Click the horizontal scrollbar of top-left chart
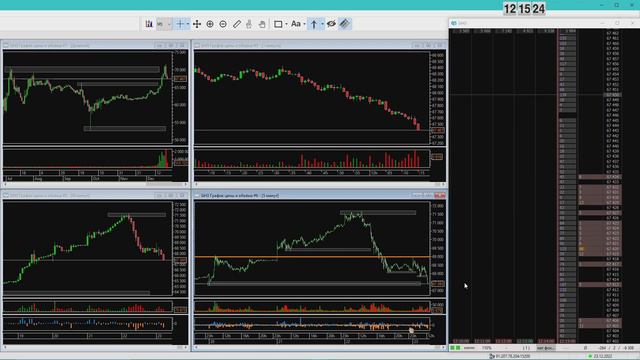The image size is (640, 360). pos(95,184)
